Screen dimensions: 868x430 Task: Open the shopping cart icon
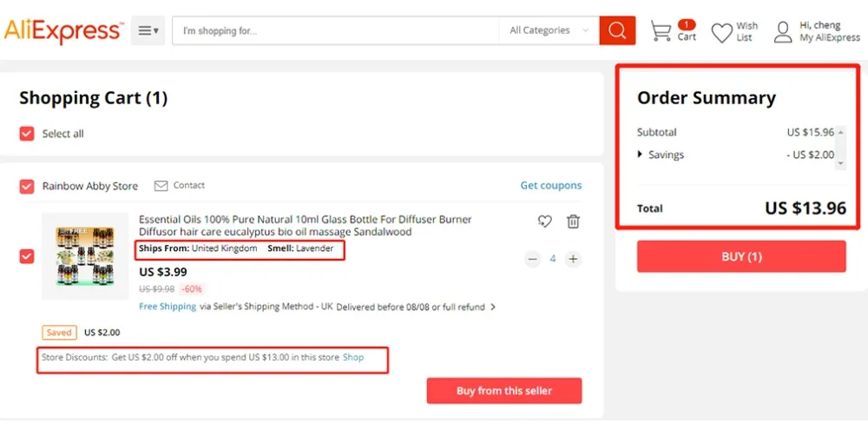tap(661, 31)
